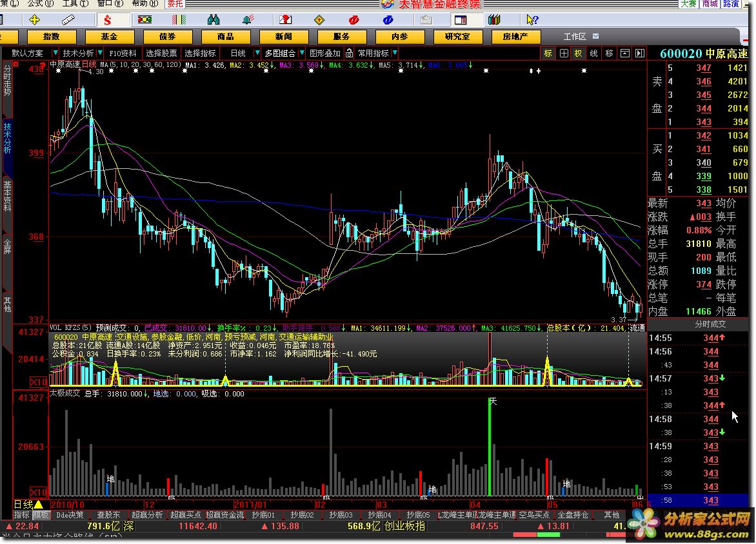Image resolution: width=756 pixels, height=544 pixels.
Task: Open the 路演 link at top right
Action: [731, 4]
